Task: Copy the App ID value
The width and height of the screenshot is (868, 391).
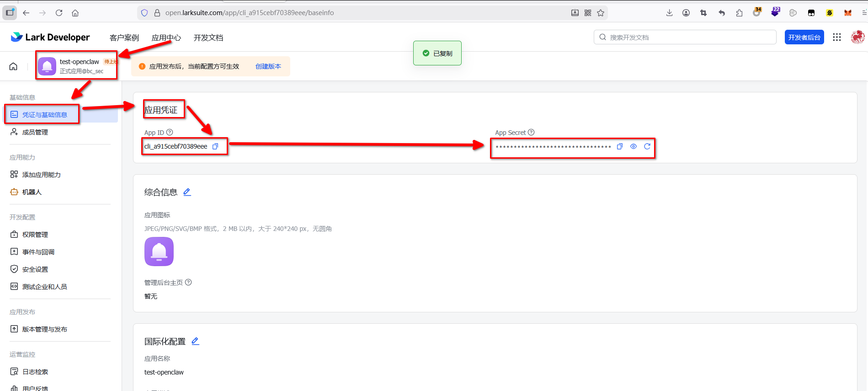Action: click(x=215, y=146)
